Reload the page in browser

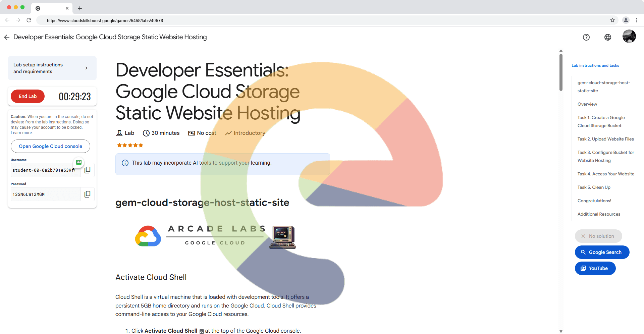pyautogui.click(x=29, y=20)
